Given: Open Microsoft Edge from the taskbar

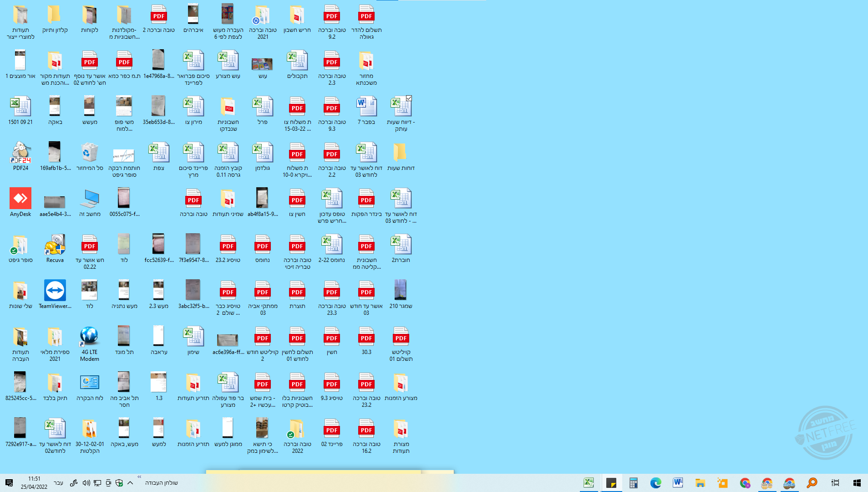Looking at the screenshot, I should click(655, 482).
